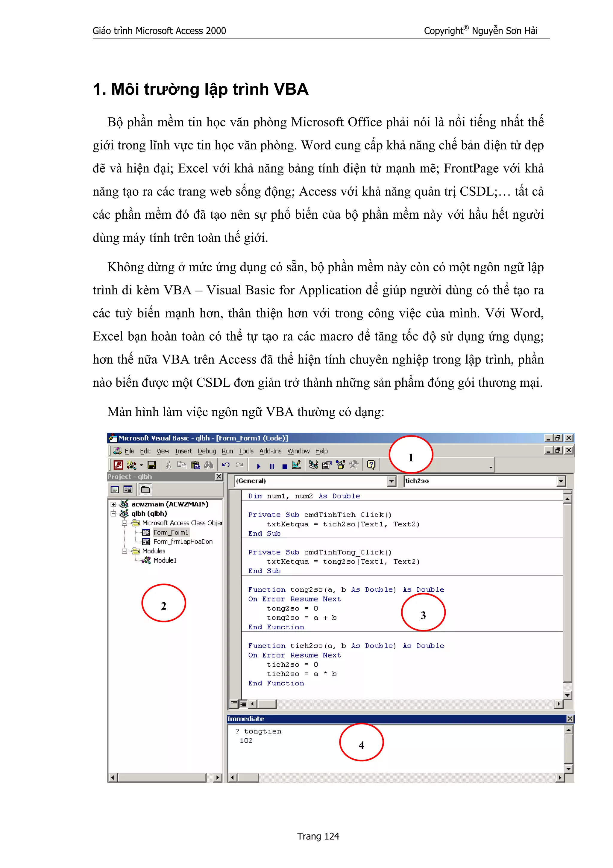This screenshot has width=613, height=868.
Task: Open the Project Explorer toolbar icon
Action: pyautogui.click(x=313, y=465)
